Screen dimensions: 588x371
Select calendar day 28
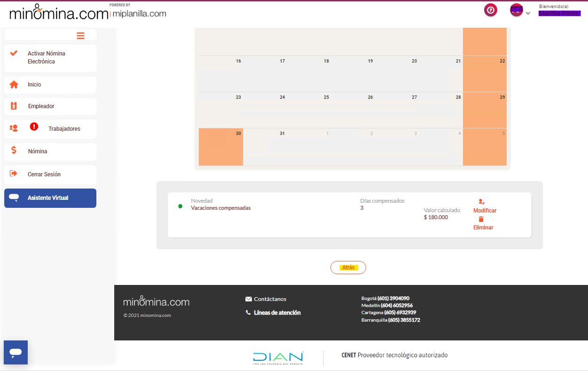(441, 110)
